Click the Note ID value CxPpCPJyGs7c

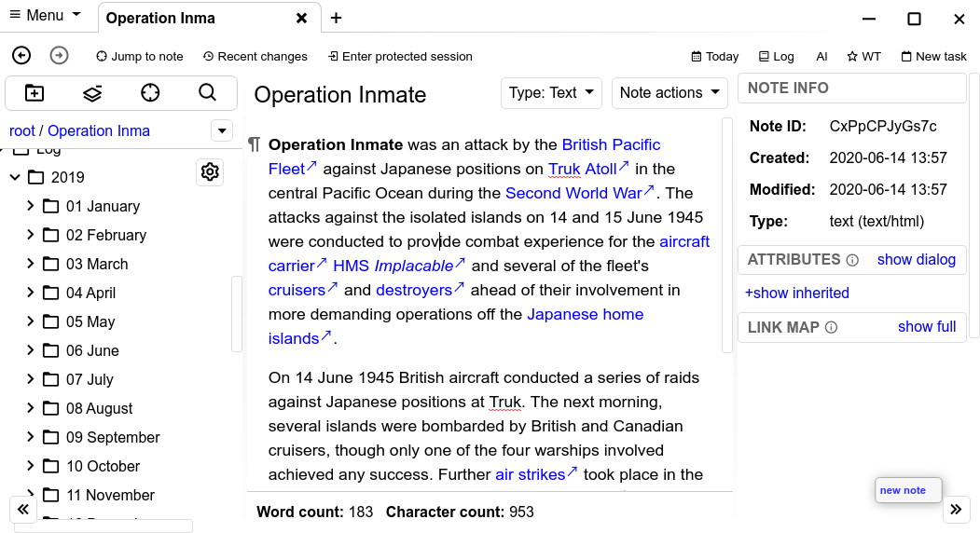(x=882, y=126)
